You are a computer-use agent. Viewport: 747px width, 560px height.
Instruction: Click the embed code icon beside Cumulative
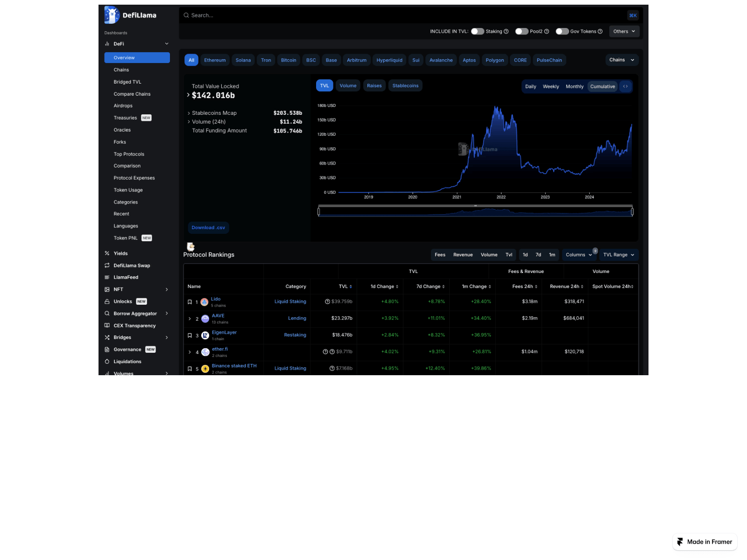(625, 86)
